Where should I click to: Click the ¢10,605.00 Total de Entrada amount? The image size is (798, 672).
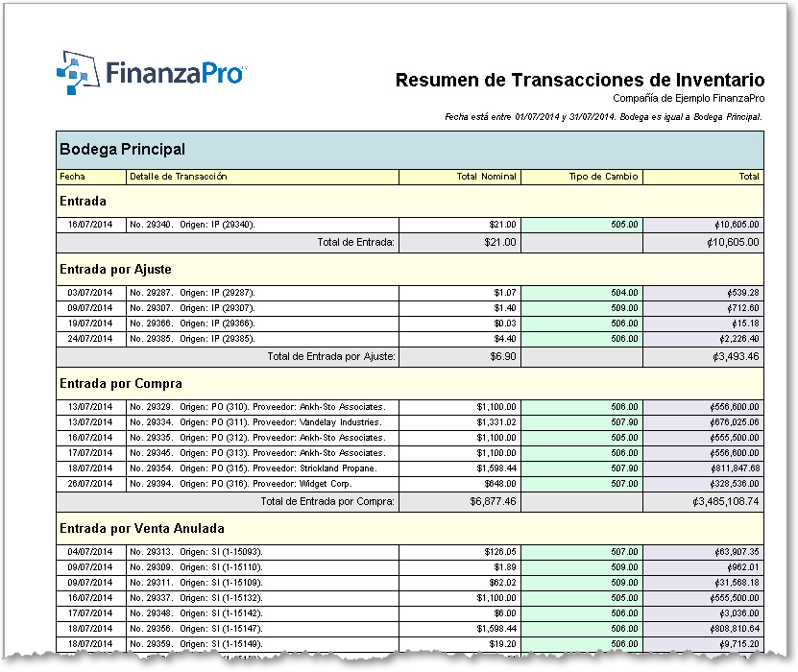coord(733,243)
